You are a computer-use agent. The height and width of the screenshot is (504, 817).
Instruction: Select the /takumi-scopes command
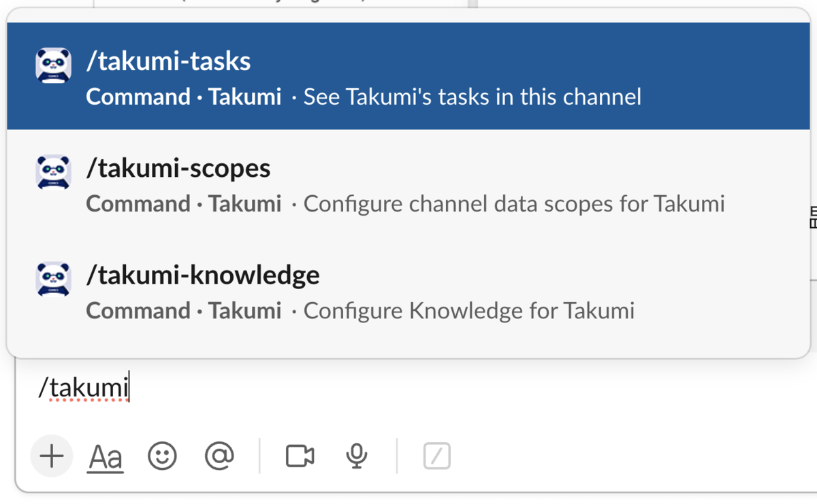178,169
